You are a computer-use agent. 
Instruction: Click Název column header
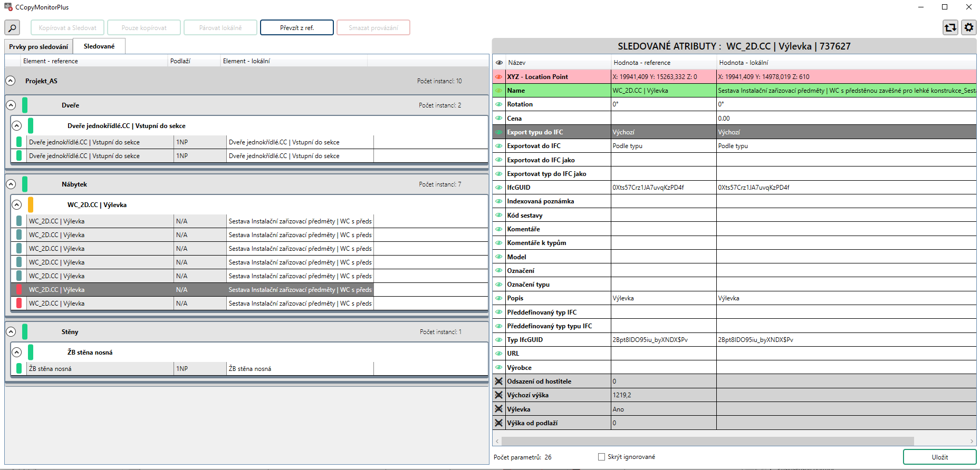coord(558,63)
